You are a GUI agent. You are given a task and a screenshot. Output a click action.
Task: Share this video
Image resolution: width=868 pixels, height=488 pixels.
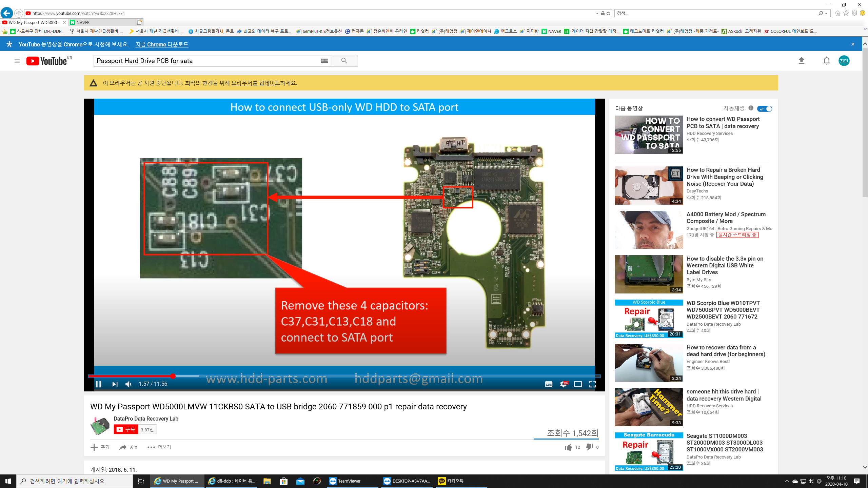tap(129, 447)
